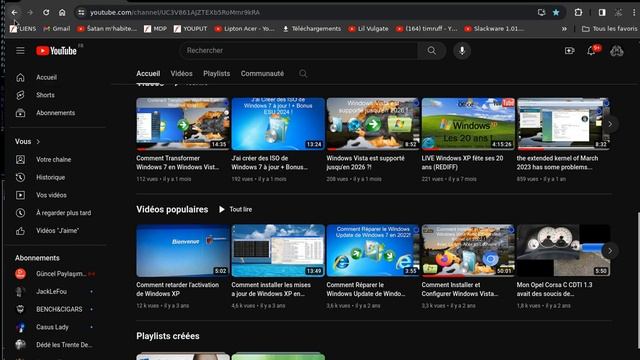Image resolution: width=640 pixels, height=360 pixels.
Task: Open the Create video camera icon
Action: pyautogui.click(x=569, y=51)
